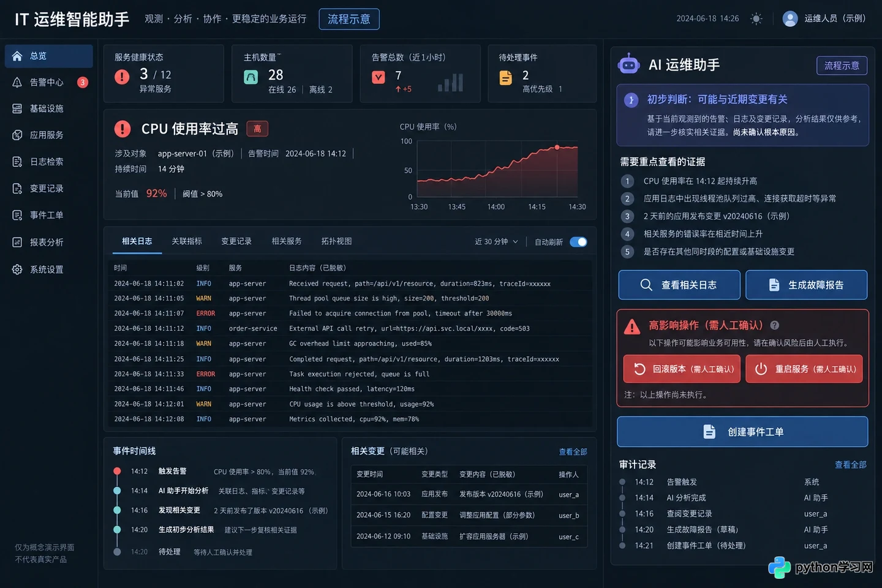Click the peak data point on CPU chart

click(557, 147)
